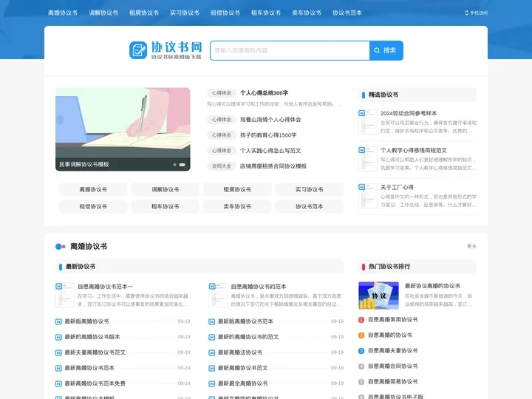Open 自愿离婚协议书范本一 article
Image resolution: width=532 pixels, height=399 pixels.
point(105,287)
